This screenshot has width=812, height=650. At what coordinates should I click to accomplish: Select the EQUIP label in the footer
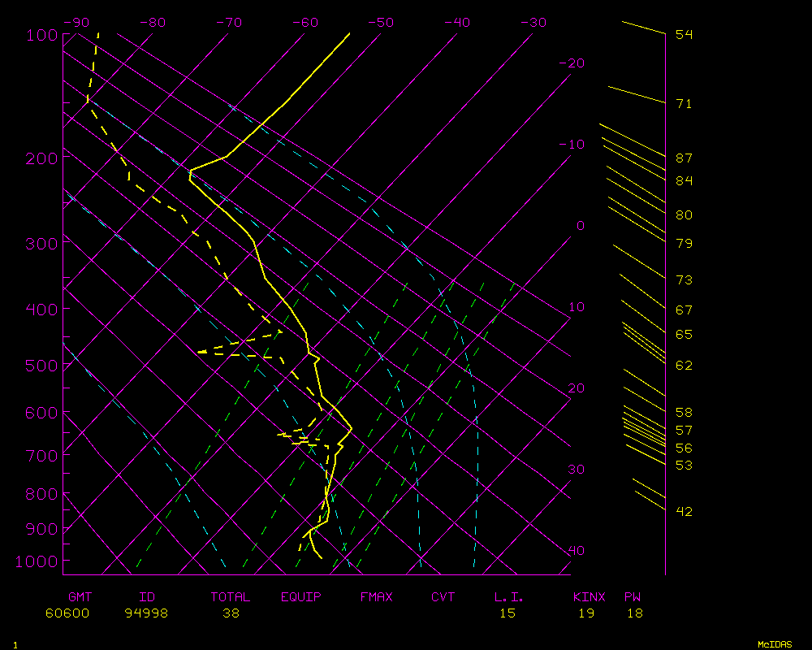point(301,597)
